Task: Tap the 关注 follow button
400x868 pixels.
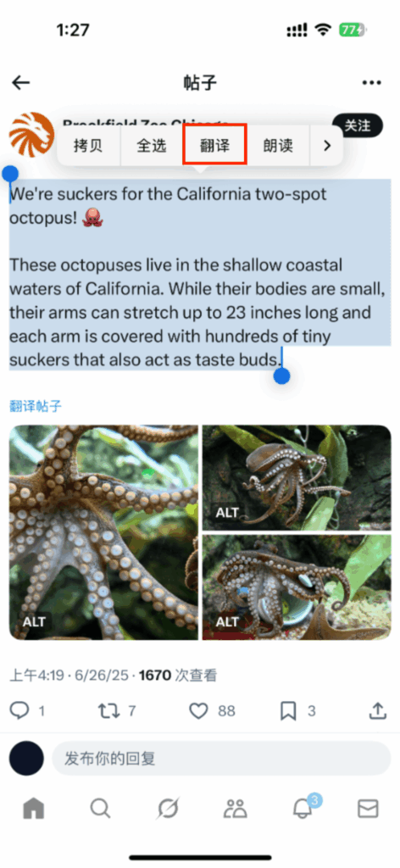Action: (358, 125)
